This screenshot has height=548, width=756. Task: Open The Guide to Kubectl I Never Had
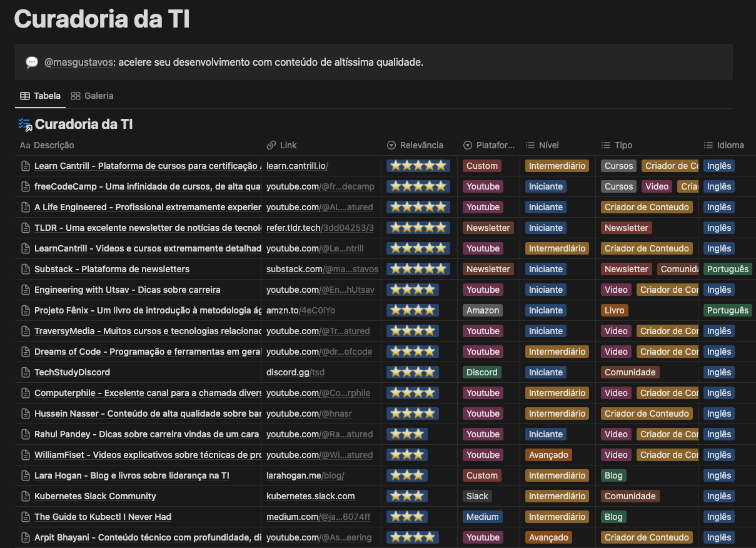(103, 517)
